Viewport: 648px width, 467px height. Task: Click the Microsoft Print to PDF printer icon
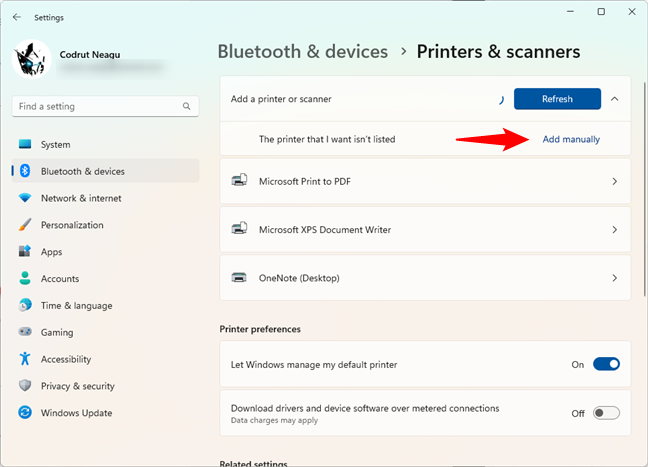(x=239, y=180)
